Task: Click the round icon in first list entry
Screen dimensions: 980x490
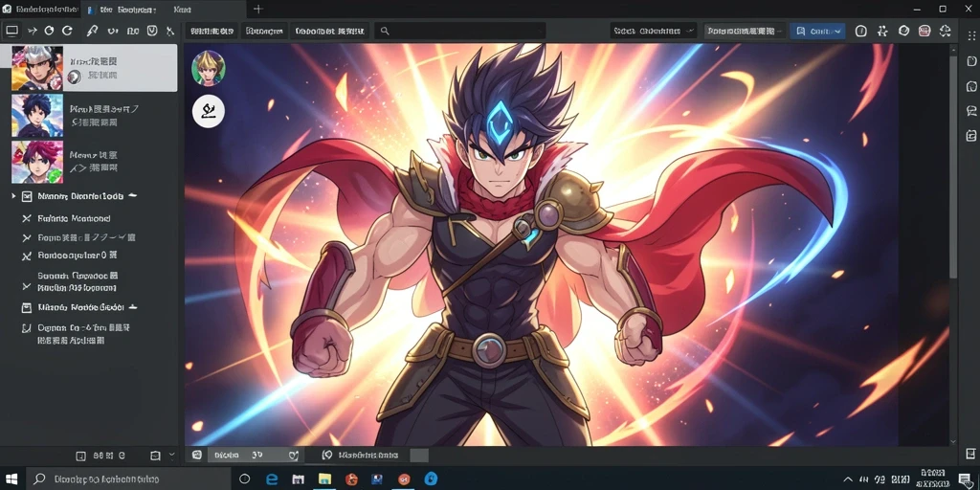Action: 74,77
